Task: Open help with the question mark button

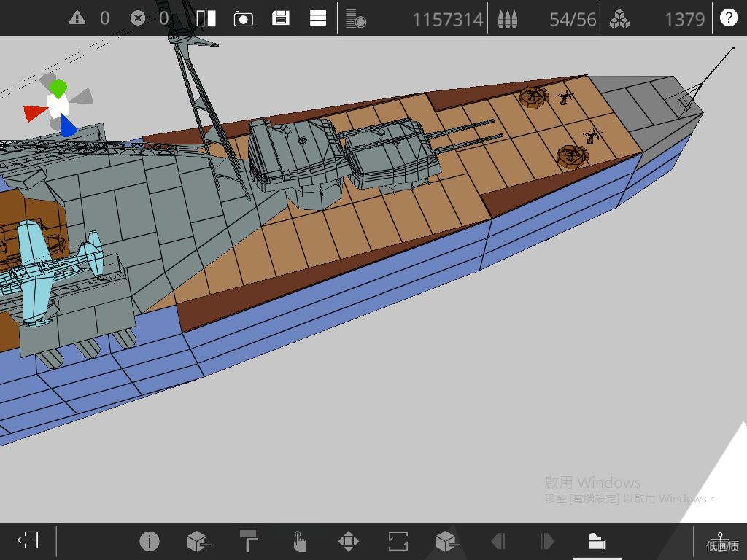Action: coord(729,17)
